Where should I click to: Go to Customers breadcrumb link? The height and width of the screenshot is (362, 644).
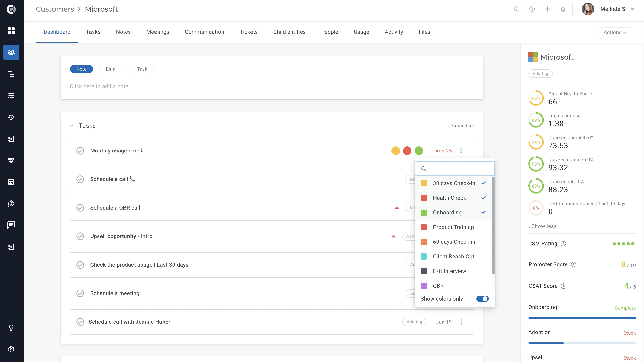click(x=55, y=9)
